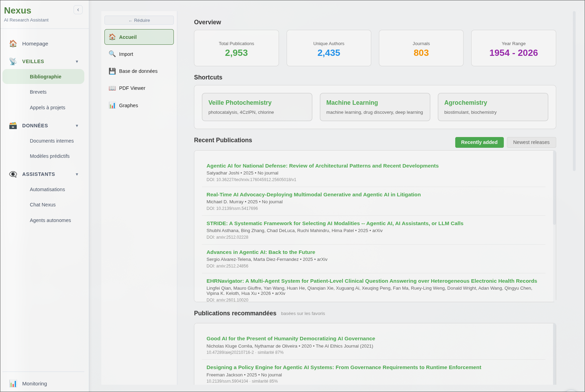Select the Graphes tab

point(139,105)
